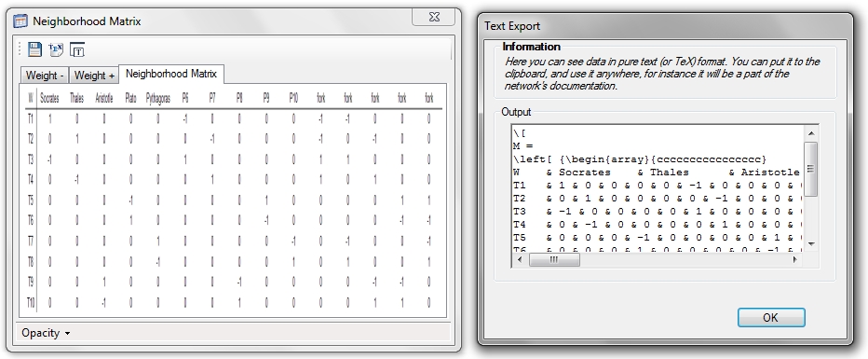Click the Aristotle column header in the matrix table
Viewport: 868px width, 359px height.
point(104,98)
